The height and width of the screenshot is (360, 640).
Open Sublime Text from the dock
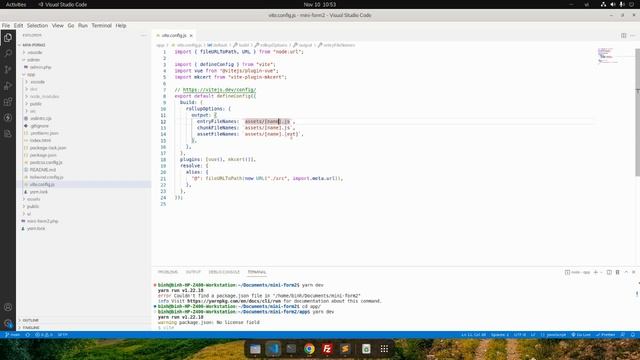[345, 349]
